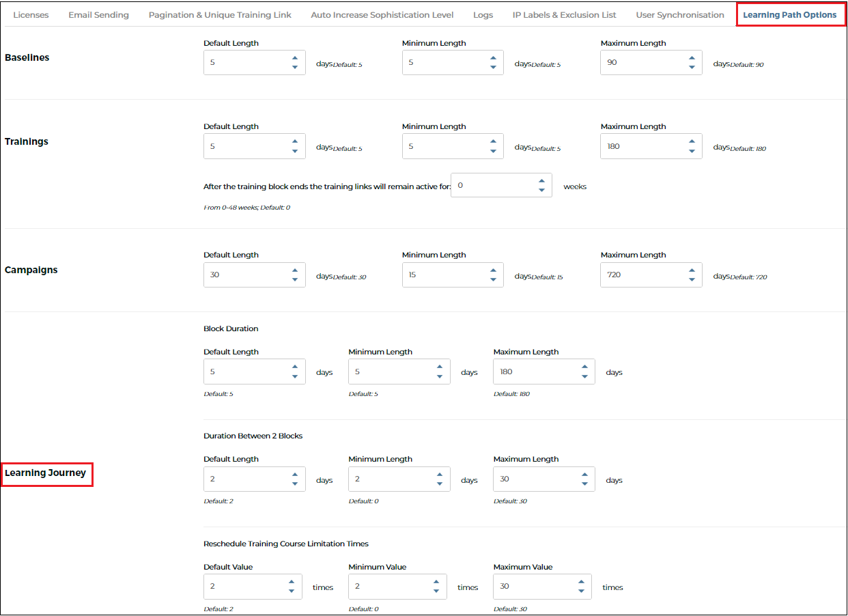848x616 pixels.
Task: Increase Baselines Default Length with up arrow
Action: click(x=294, y=58)
